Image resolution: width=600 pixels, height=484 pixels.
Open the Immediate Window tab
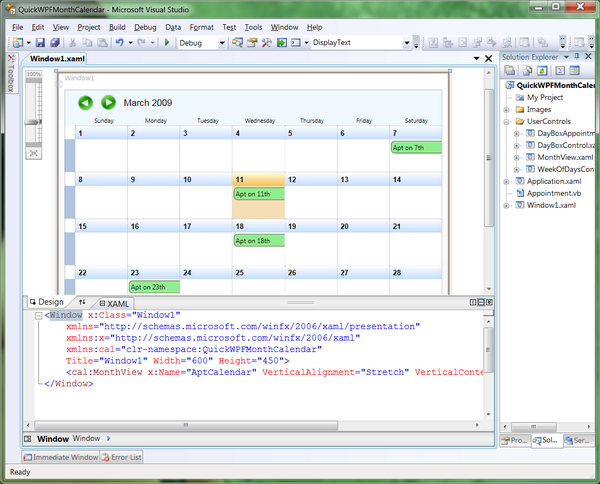point(61,457)
